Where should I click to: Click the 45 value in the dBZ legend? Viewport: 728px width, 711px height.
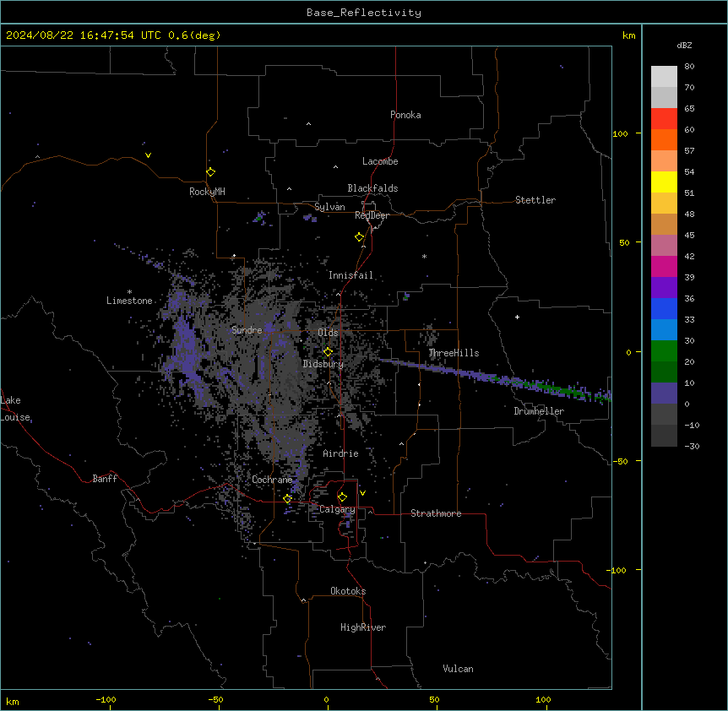click(689, 236)
